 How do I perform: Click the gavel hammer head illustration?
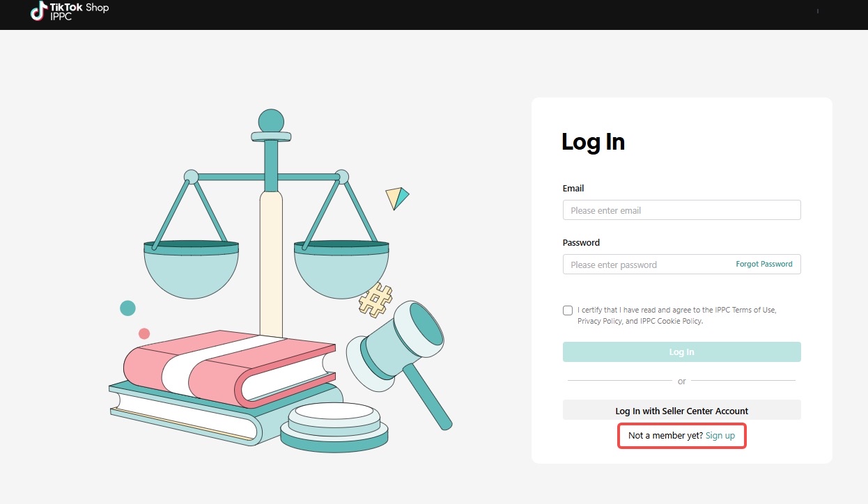(x=396, y=346)
